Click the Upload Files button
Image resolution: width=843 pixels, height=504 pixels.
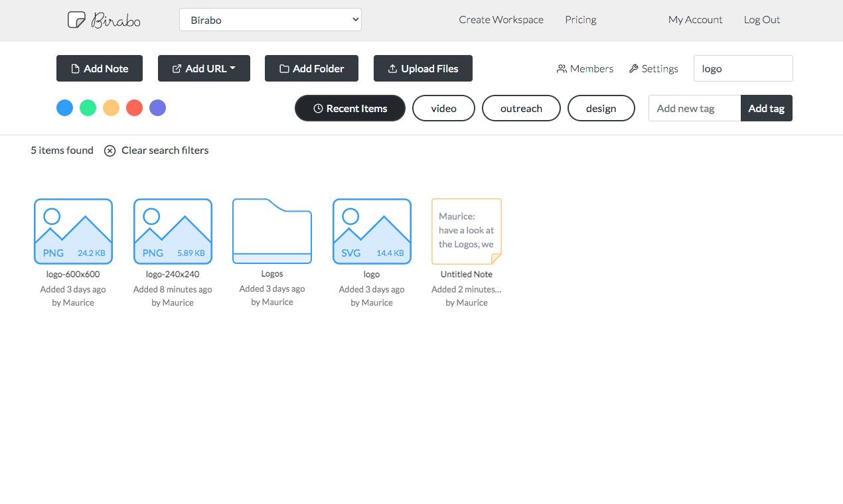[423, 68]
